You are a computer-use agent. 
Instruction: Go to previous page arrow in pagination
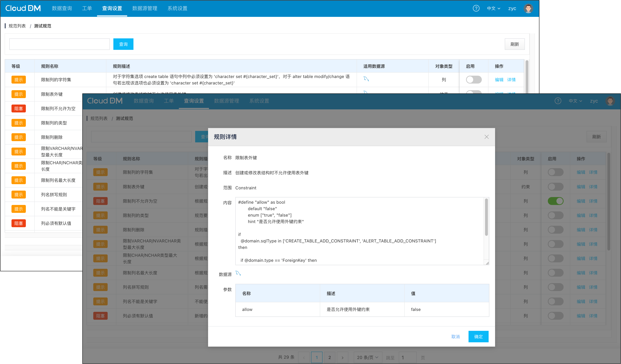tap(304, 357)
